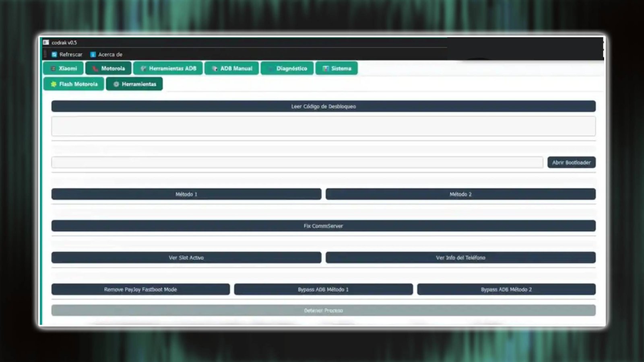The height and width of the screenshot is (362, 644).
Task: Go to the Diagnóstico tab
Action: 287,68
